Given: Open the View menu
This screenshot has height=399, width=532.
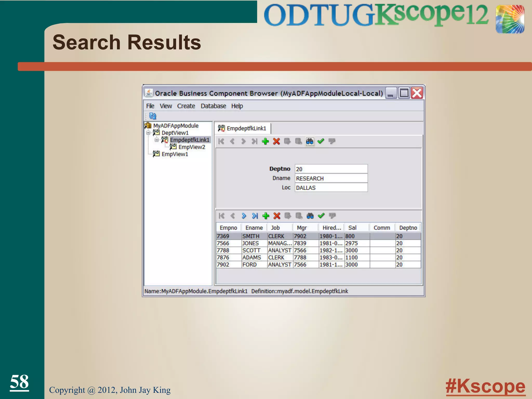Looking at the screenshot, I should (166, 106).
